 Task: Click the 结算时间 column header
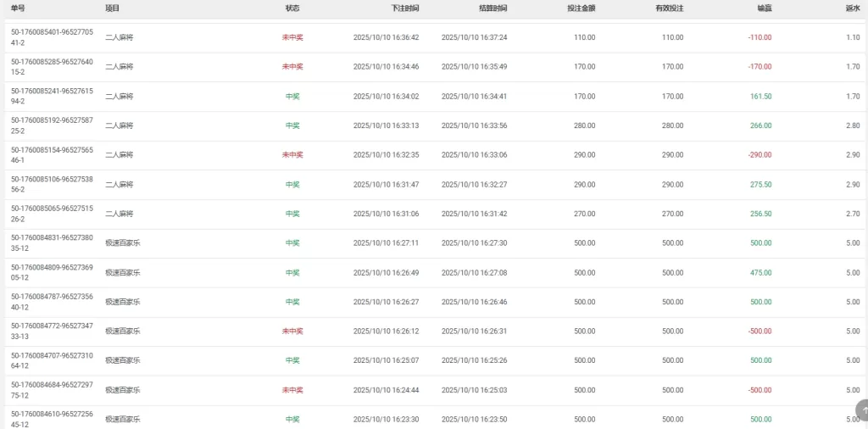click(x=492, y=8)
